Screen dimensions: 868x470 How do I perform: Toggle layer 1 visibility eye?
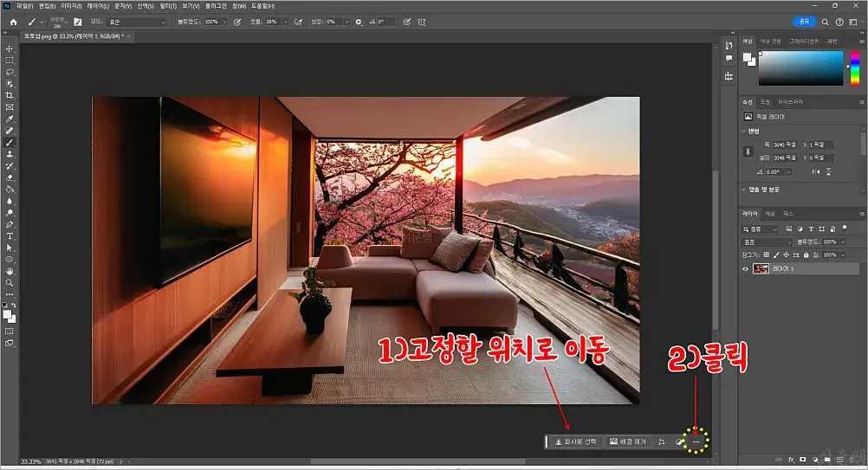pyautogui.click(x=745, y=268)
